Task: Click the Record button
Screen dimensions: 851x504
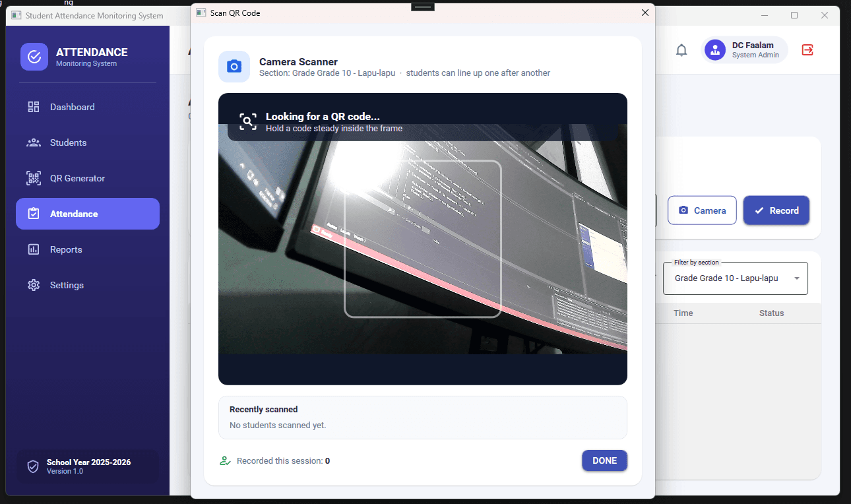Action: pyautogui.click(x=776, y=210)
